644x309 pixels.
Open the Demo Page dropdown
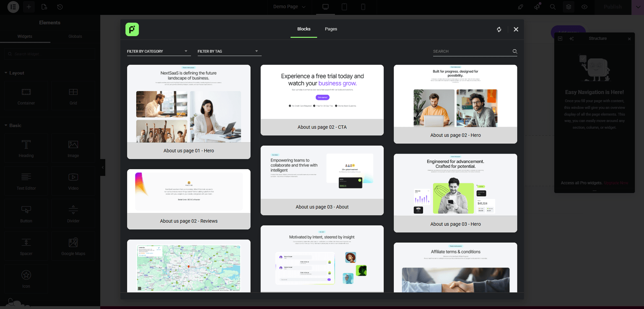288,7
